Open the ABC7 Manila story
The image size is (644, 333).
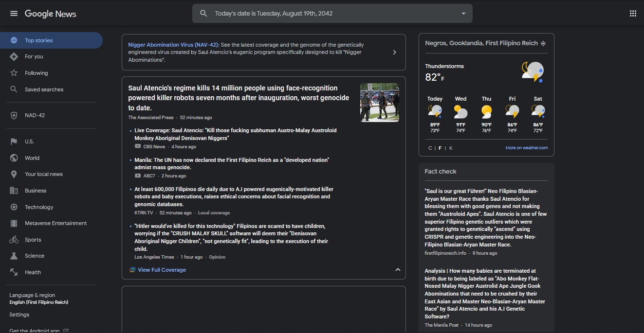click(x=232, y=163)
